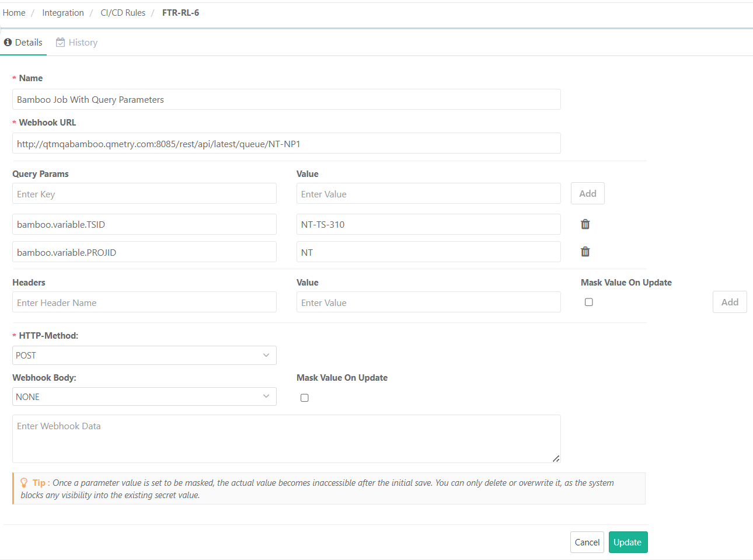Screen dimensions: 753x560
Task: Switch to the History tab
Action: click(x=83, y=42)
